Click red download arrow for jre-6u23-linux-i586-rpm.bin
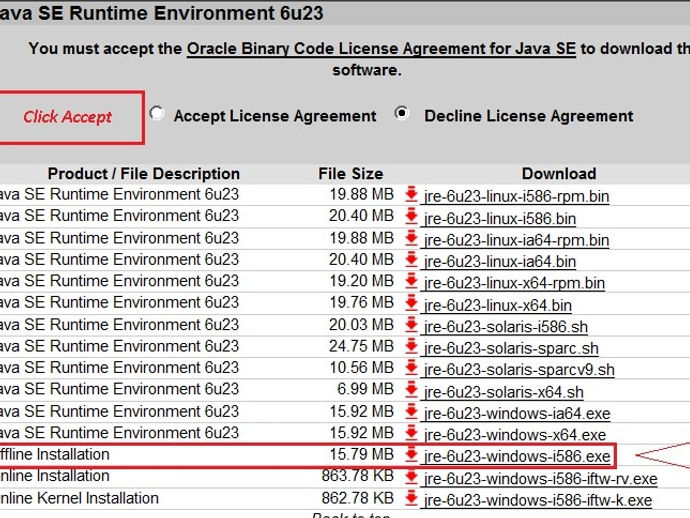 tap(411, 195)
